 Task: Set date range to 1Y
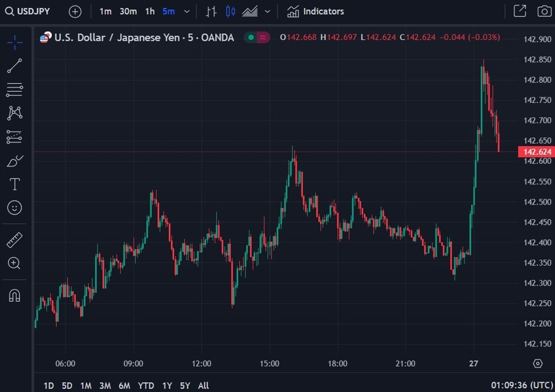coord(167,386)
